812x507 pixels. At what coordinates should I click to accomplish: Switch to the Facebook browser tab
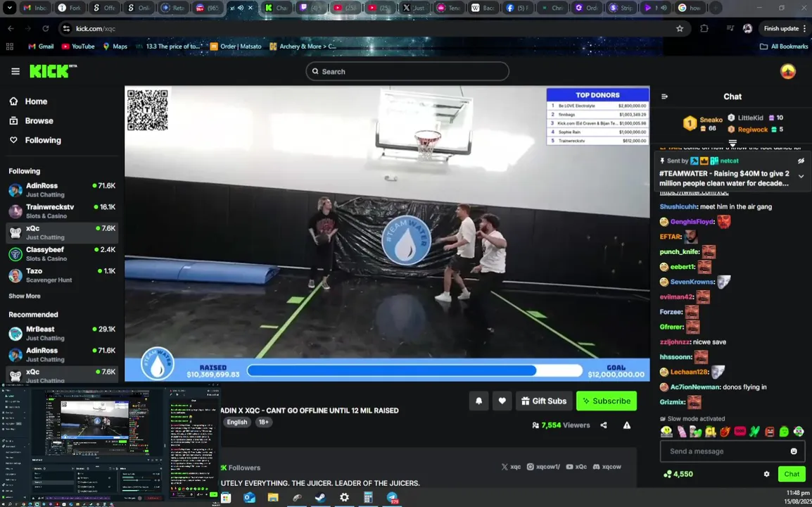[516, 8]
